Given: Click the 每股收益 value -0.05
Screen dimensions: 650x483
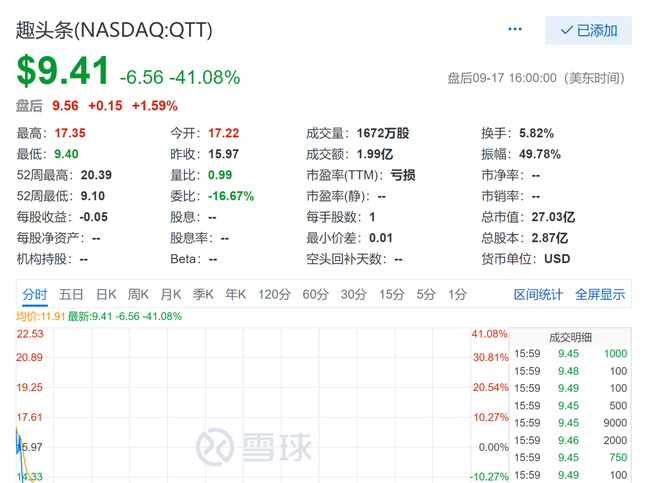Looking at the screenshot, I should click(x=93, y=217).
